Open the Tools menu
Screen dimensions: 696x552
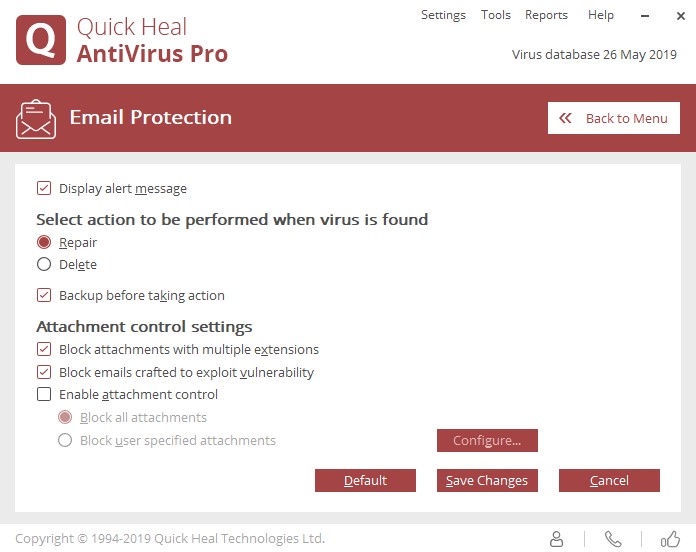[496, 15]
